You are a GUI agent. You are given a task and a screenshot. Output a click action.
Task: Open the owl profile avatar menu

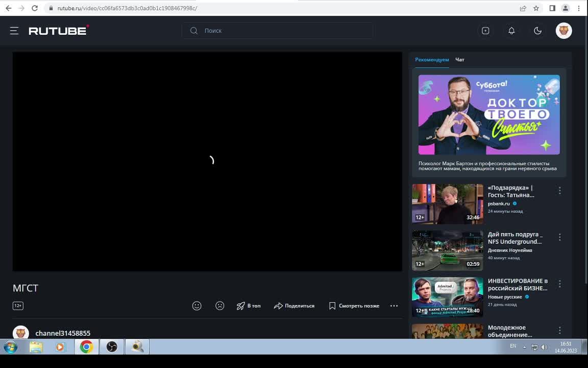tap(563, 31)
